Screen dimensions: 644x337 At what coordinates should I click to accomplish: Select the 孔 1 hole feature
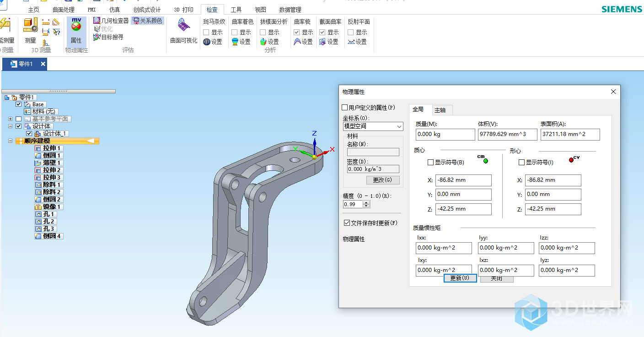pyautogui.click(x=45, y=214)
